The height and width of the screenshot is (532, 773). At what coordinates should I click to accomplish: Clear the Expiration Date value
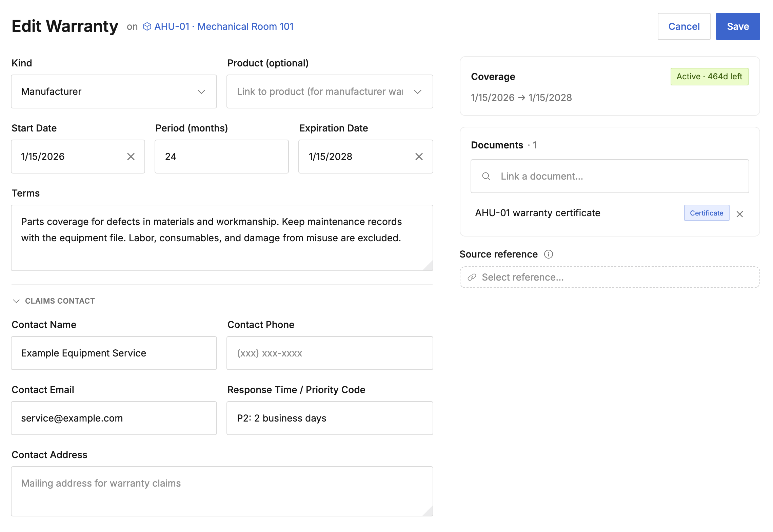point(419,157)
